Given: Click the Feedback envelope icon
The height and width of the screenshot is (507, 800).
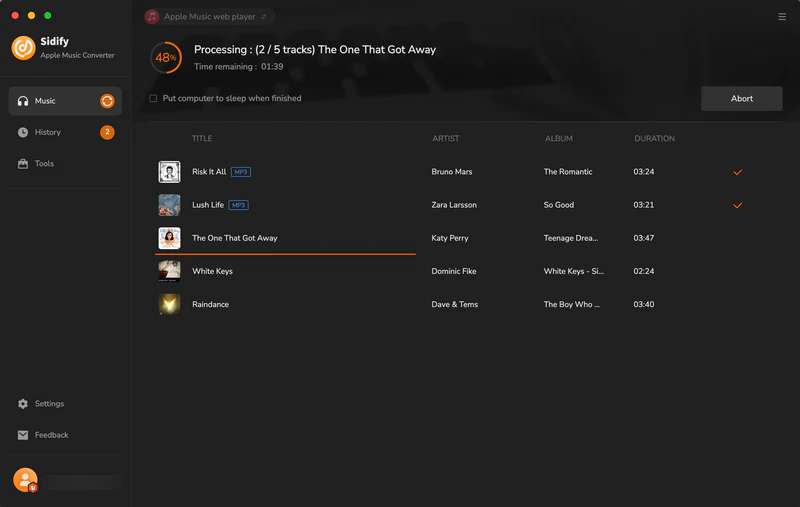Looking at the screenshot, I should (x=23, y=435).
